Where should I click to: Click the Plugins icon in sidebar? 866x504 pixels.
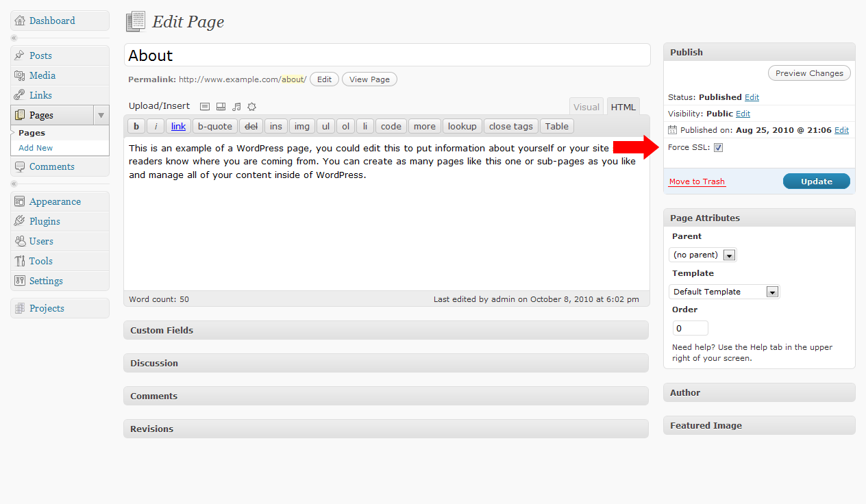click(19, 221)
